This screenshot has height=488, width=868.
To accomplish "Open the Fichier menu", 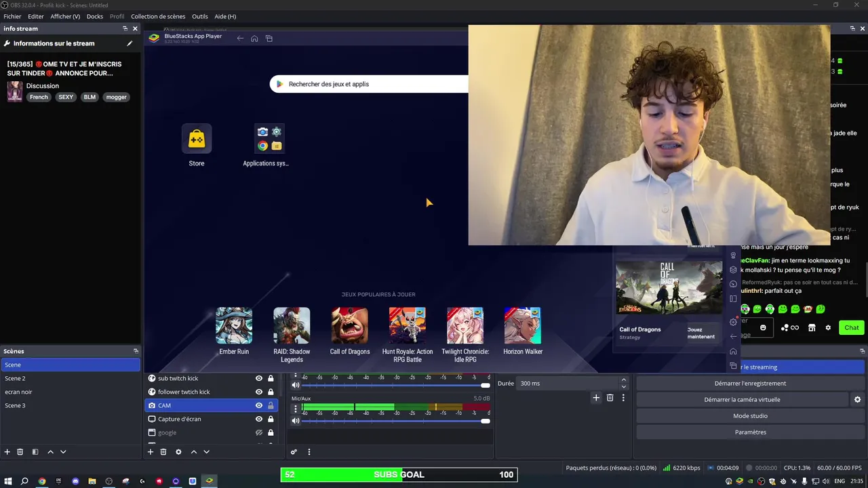I will point(12,16).
